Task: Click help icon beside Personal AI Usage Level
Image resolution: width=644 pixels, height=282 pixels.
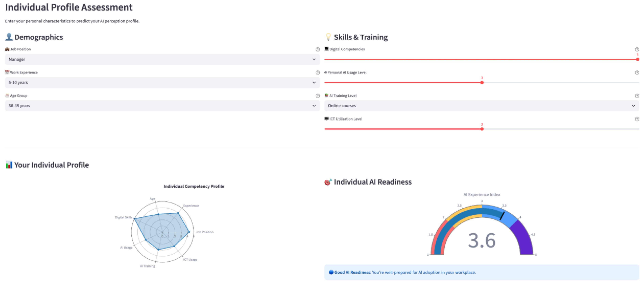Action: tap(637, 73)
